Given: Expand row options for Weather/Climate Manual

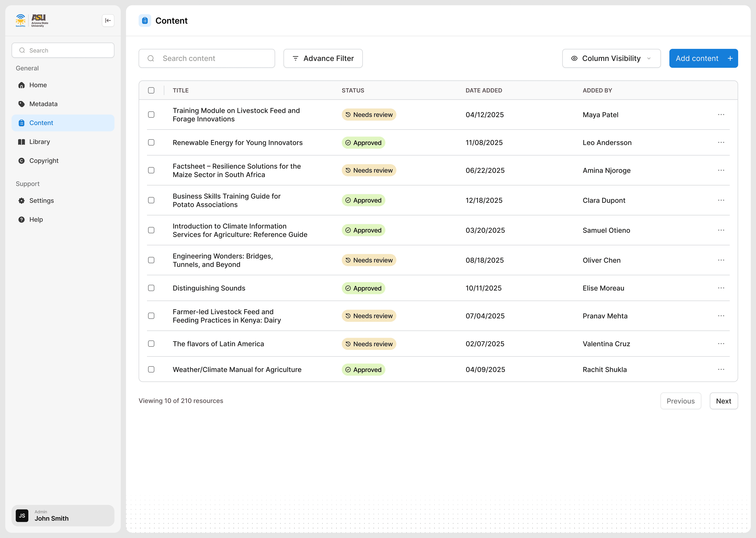Looking at the screenshot, I should [x=721, y=369].
